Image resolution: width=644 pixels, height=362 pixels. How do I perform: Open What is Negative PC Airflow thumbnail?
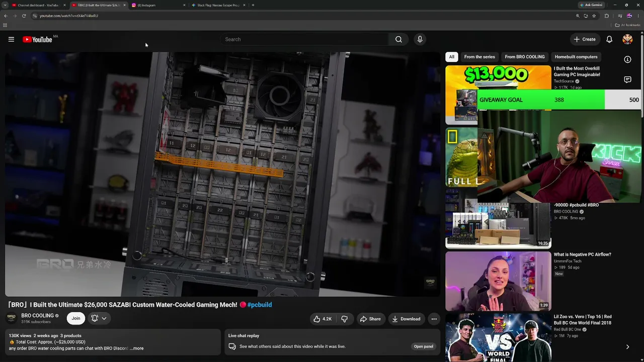498,281
